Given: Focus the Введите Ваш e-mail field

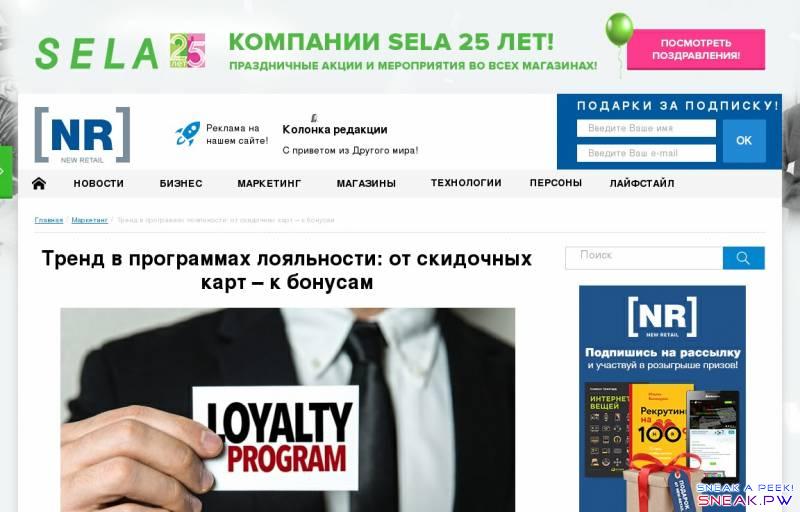Looking at the screenshot, I should (646, 153).
